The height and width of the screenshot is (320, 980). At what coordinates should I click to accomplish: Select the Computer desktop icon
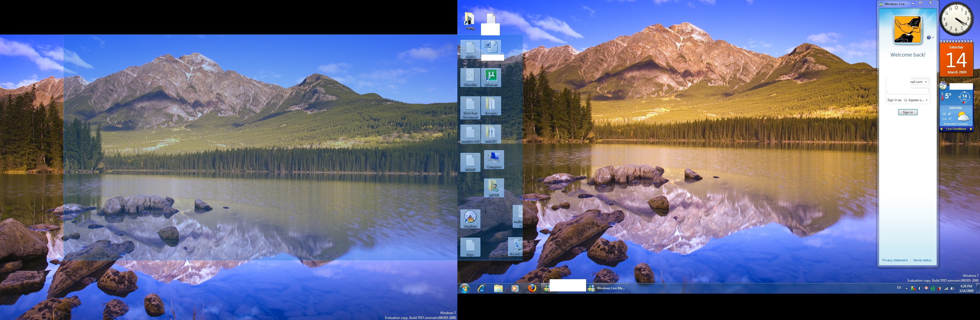494,159
